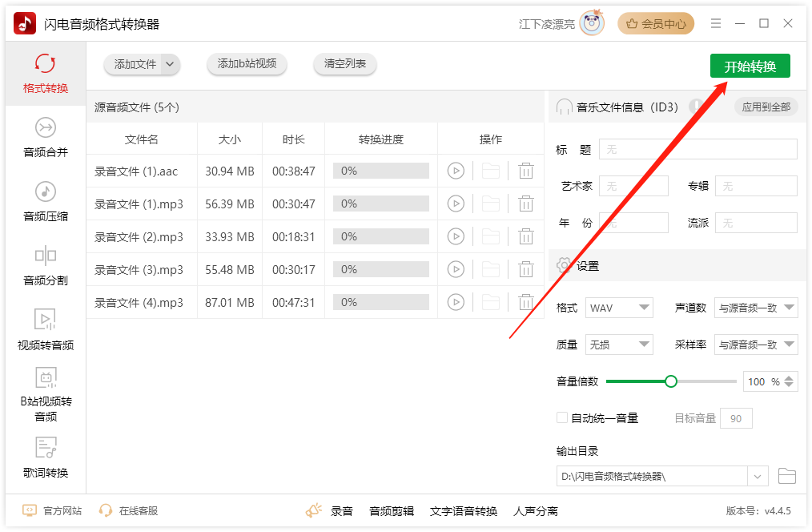Click the 标题 input field
812x532 pixels.
coord(697,149)
